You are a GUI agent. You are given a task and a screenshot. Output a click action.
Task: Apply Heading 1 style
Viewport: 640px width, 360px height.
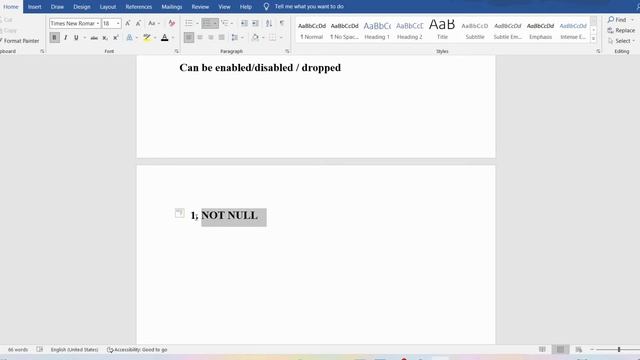coord(377,30)
